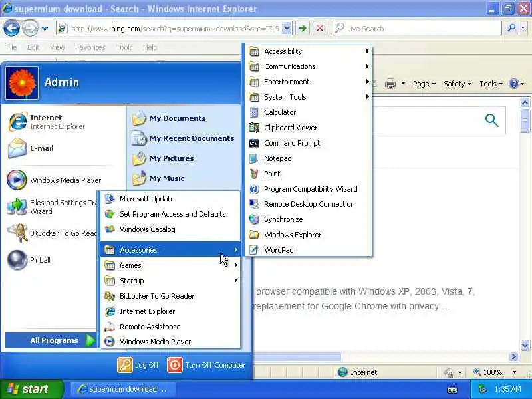Click the green Go arrow next to address bar
Screen dimensions: 532x399
(303, 29)
